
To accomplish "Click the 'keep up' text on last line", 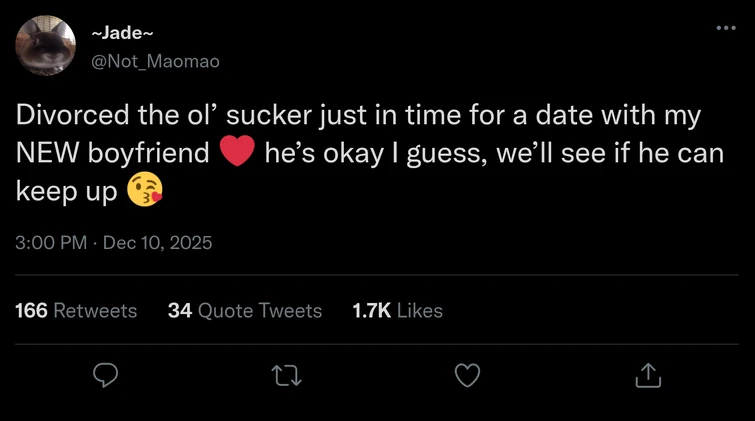I will [65, 191].
